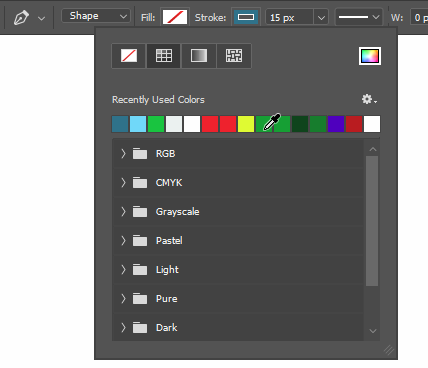Open the swatches panel gear menu
The image size is (428, 368).
click(369, 99)
